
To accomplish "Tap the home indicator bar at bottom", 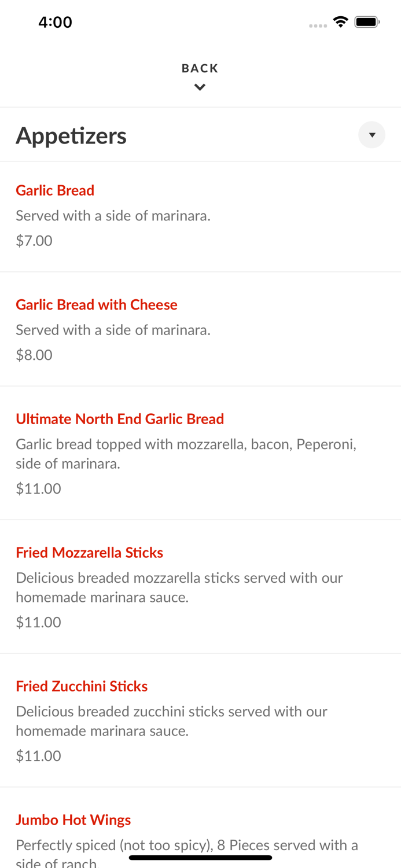I will pos(200,858).
